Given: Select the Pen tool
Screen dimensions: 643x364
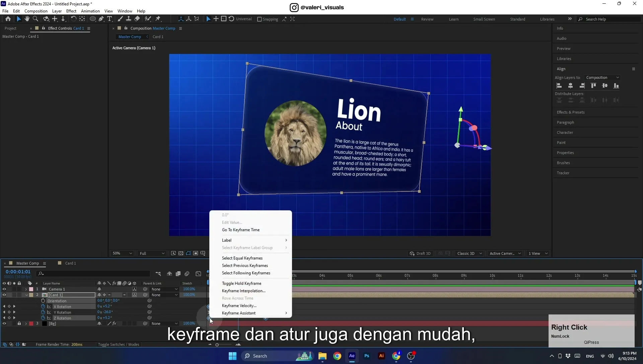Looking at the screenshot, I should tap(101, 19).
